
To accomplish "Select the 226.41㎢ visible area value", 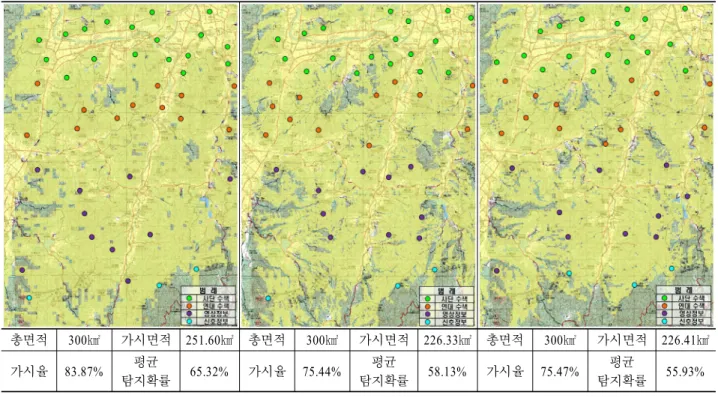I will (x=685, y=340).
